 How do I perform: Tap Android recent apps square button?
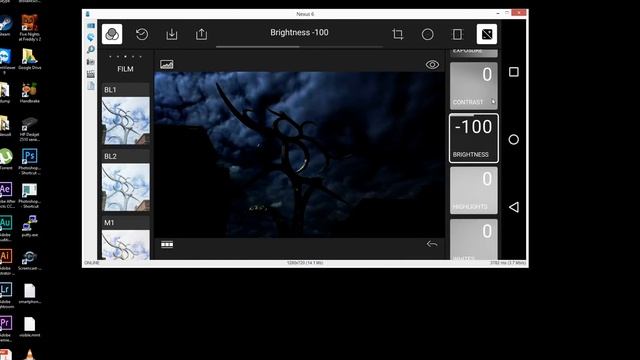click(x=513, y=72)
